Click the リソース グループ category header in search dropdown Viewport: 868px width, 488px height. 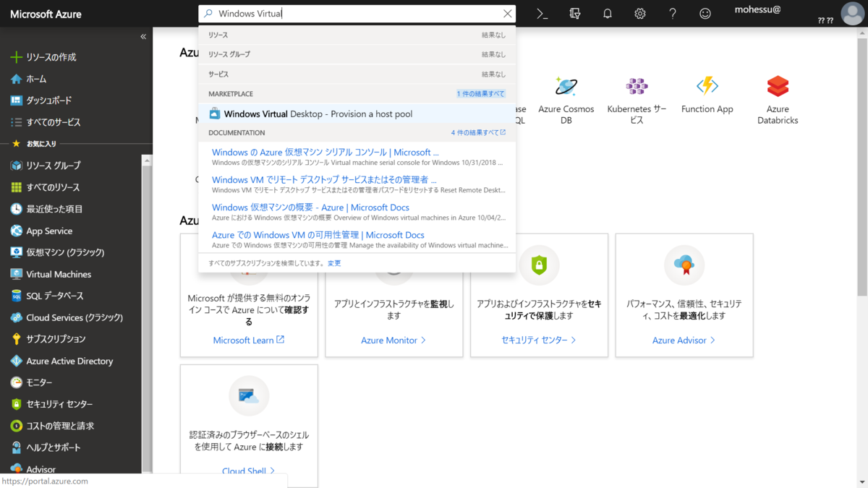(229, 54)
